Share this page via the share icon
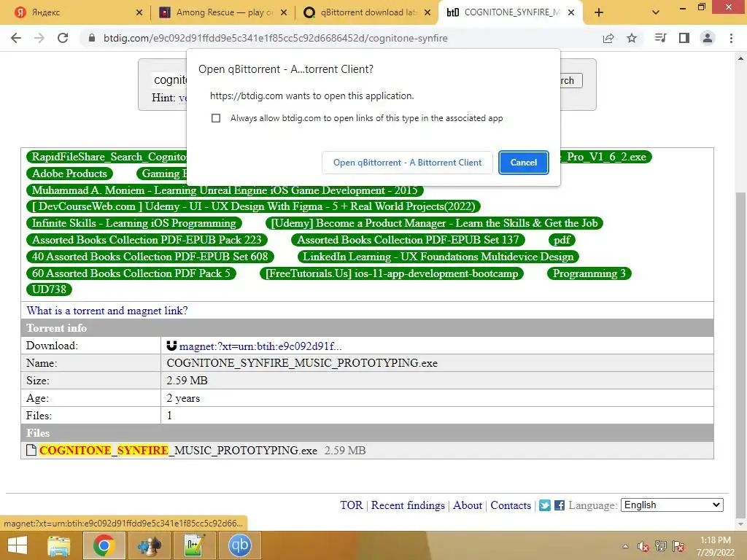Viewport: 747px width, 560px height. coord(608,38)
